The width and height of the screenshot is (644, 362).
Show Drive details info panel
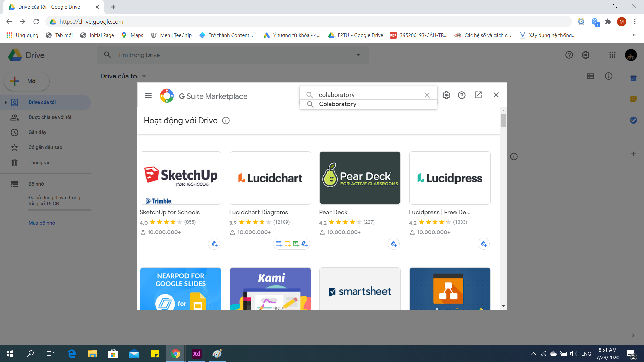[x=609, y=76]
